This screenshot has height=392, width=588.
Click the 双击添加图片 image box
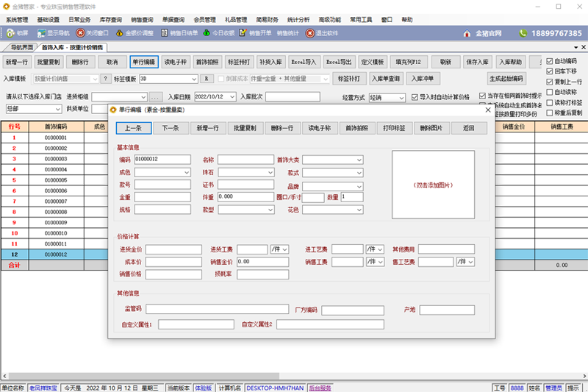point(433,185)
